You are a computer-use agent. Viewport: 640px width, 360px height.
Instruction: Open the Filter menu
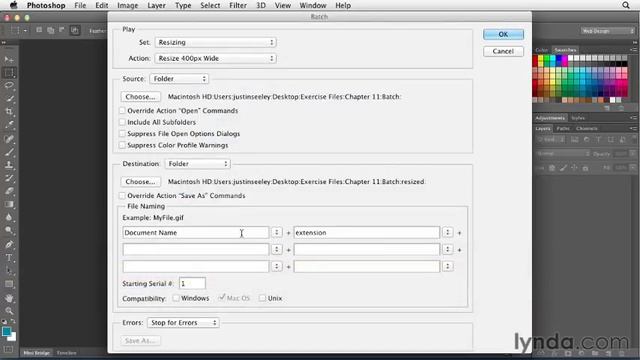point(238,5)
